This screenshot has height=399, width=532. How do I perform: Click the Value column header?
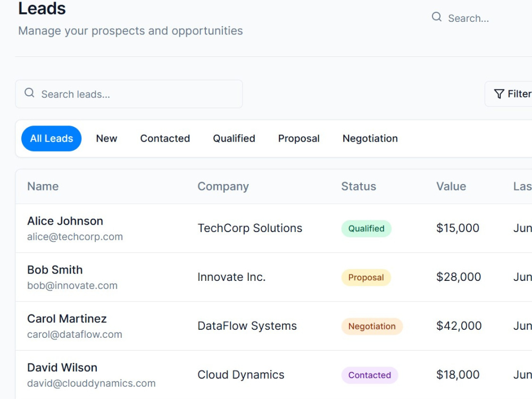[451, 186]
